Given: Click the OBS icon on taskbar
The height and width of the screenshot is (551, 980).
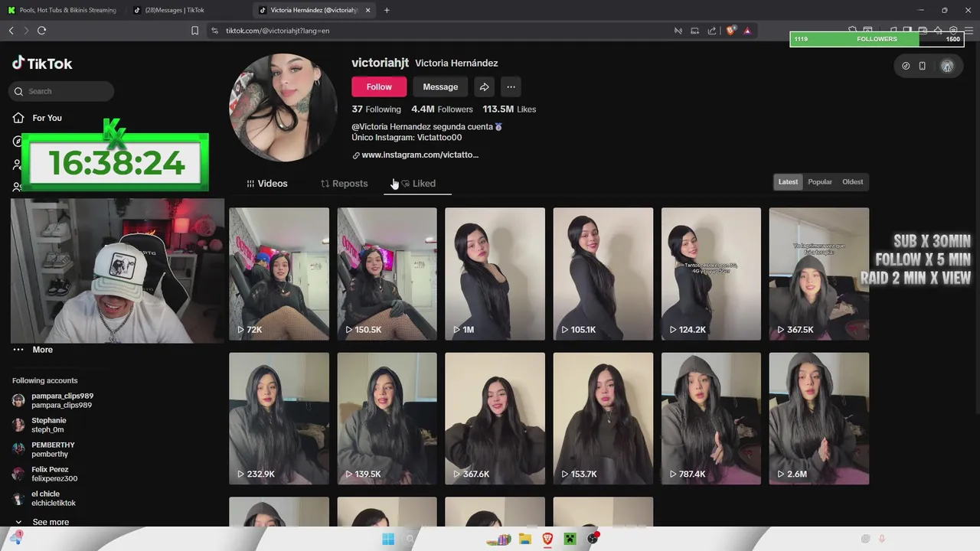Looking at the screenshot, I should click(592, 539).
